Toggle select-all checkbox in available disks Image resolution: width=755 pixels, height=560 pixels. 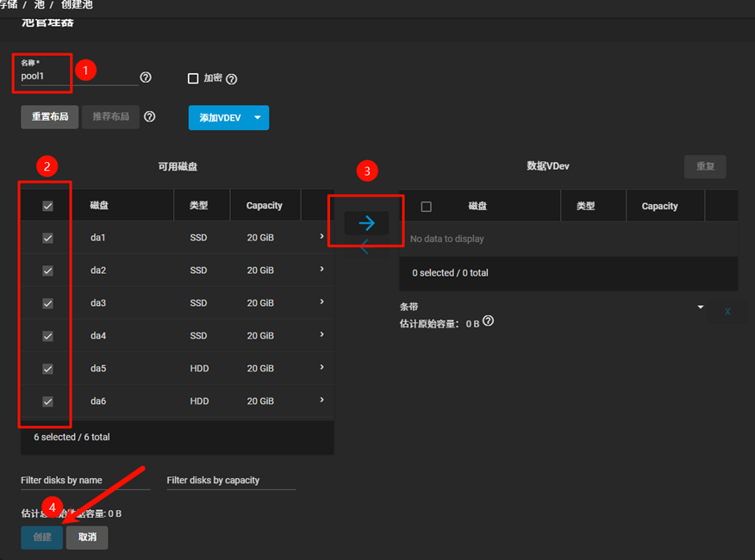48,206
